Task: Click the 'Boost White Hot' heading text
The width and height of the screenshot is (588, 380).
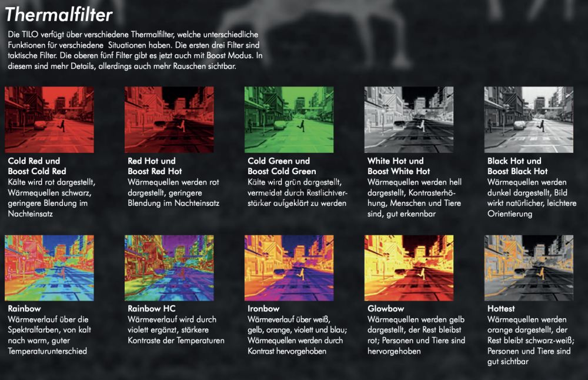Action: click(399, 171)
